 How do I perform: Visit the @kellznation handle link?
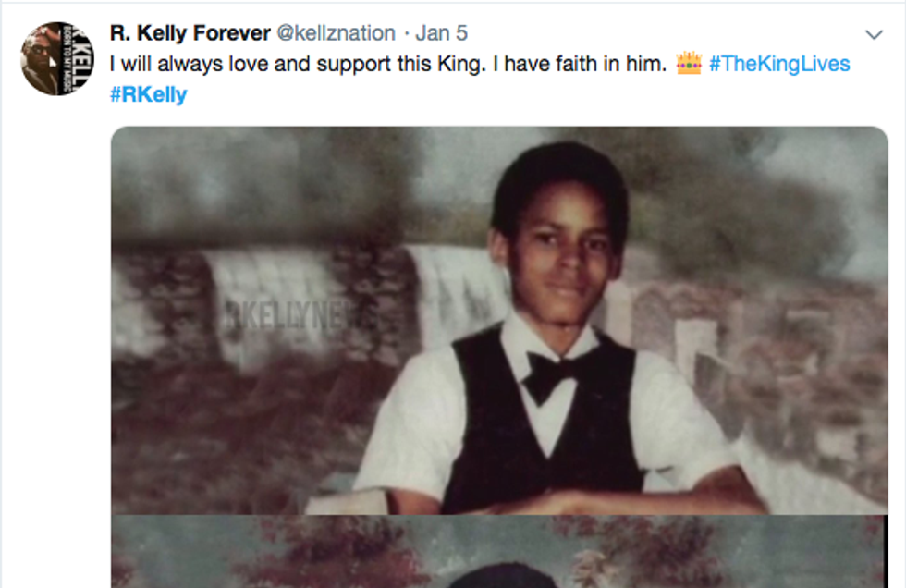click(x=337, y=33)
